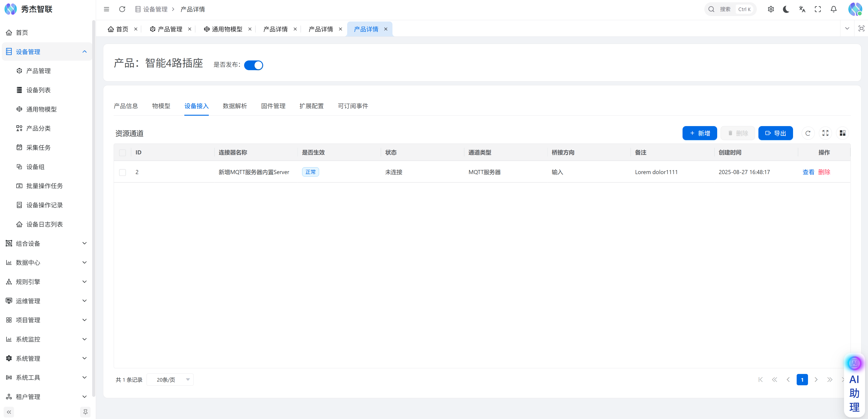Collapse sidebar with hamburger menu icon
The width and height of the screenshot is (868, 419).
coord(106,9)
